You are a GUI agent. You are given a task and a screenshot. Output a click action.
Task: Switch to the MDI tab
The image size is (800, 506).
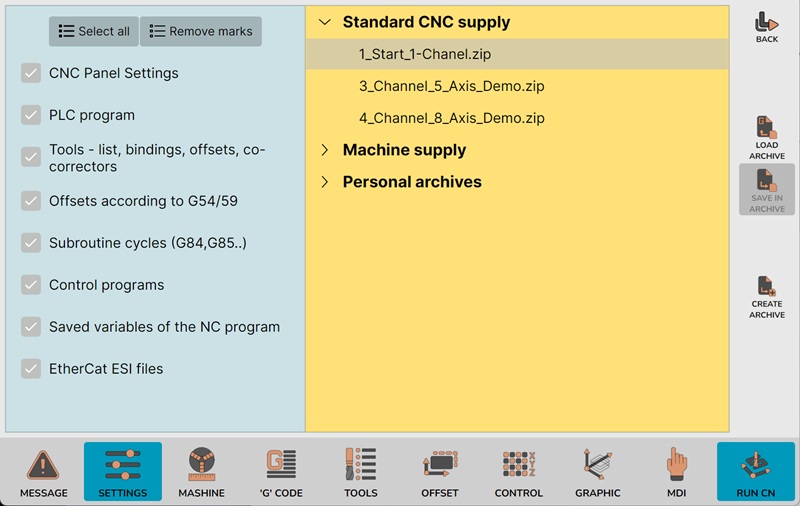(677, 466)
